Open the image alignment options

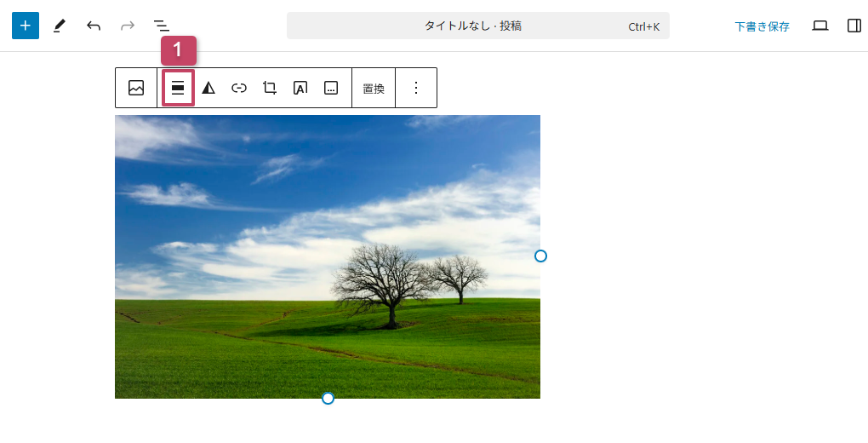tap(178, 88)
